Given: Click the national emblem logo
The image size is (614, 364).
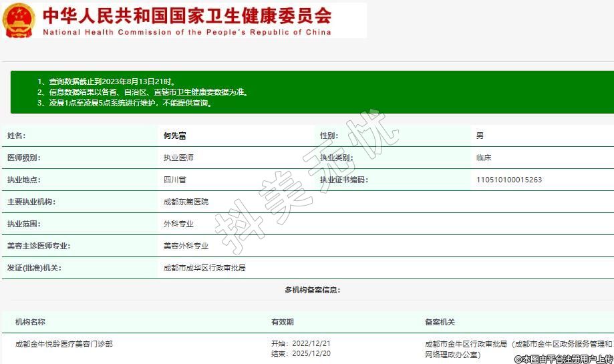Looking at the screenshot, I should click(19, 20).
